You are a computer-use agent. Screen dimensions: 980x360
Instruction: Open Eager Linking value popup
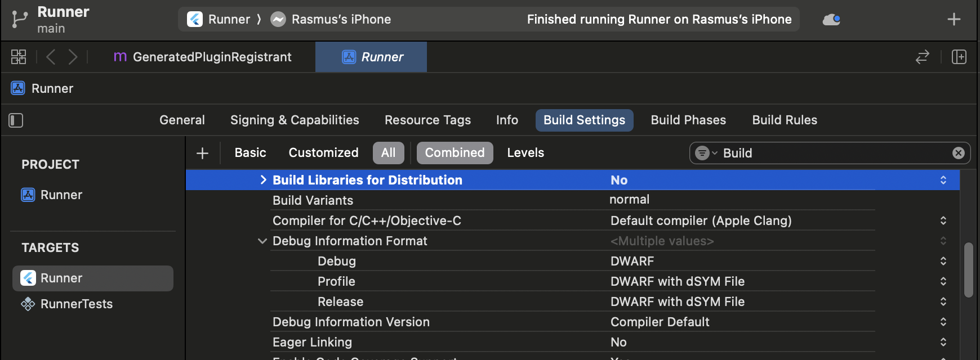click(x=943, y=342)
